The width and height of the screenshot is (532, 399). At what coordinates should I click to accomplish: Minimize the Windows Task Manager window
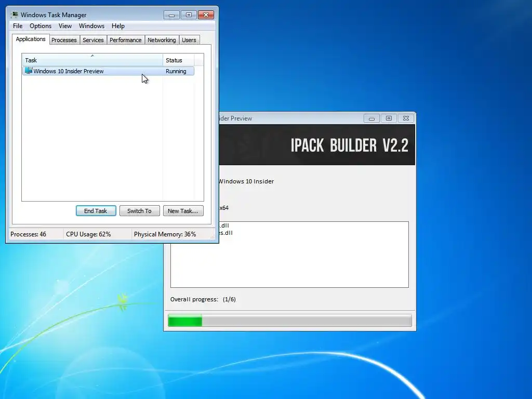click(x=171, y=15)
